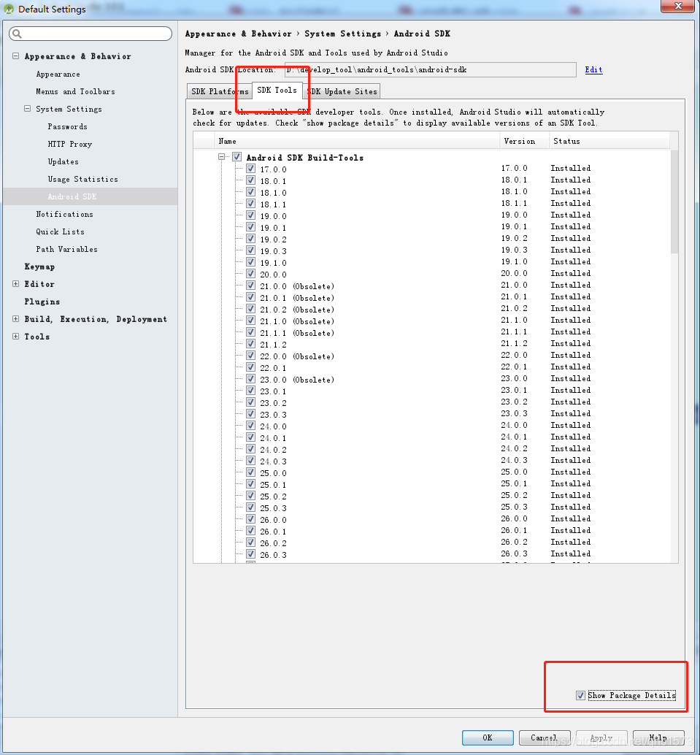700x755 pixels.
Task: Open the Keymap settings
Action: (x=39, y=267)
